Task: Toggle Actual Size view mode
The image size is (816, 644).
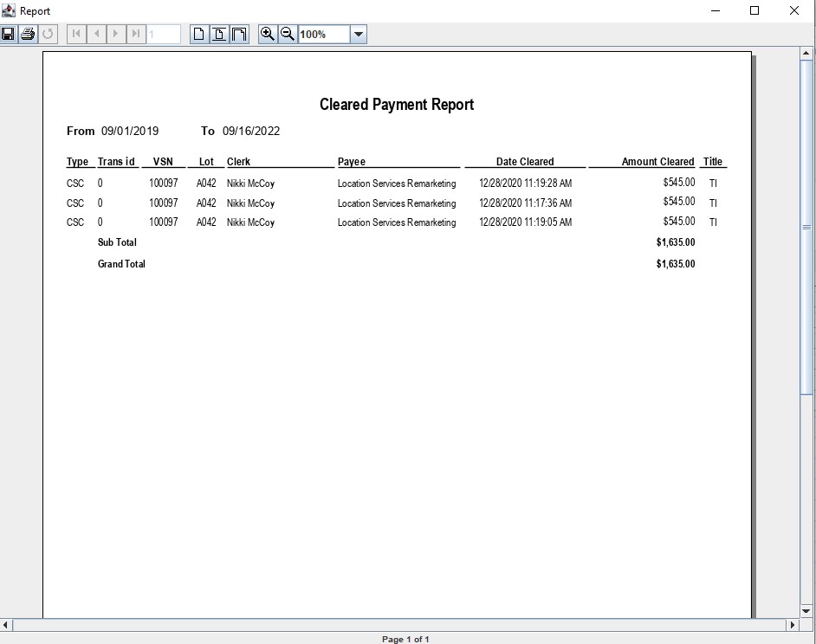Action: click(199, 35)
